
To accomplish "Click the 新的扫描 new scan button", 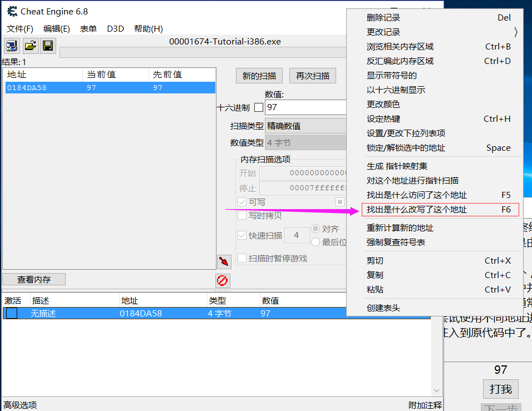I will 258,76.
